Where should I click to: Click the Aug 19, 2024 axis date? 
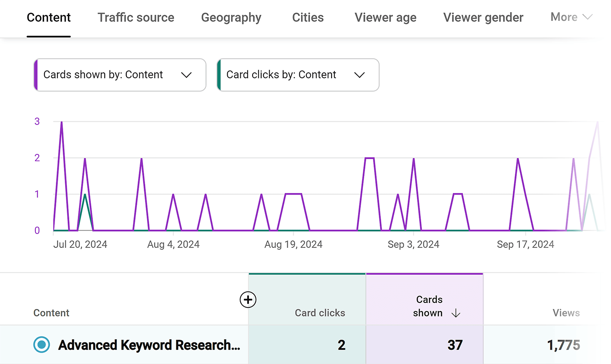click(x=293, y=244)
